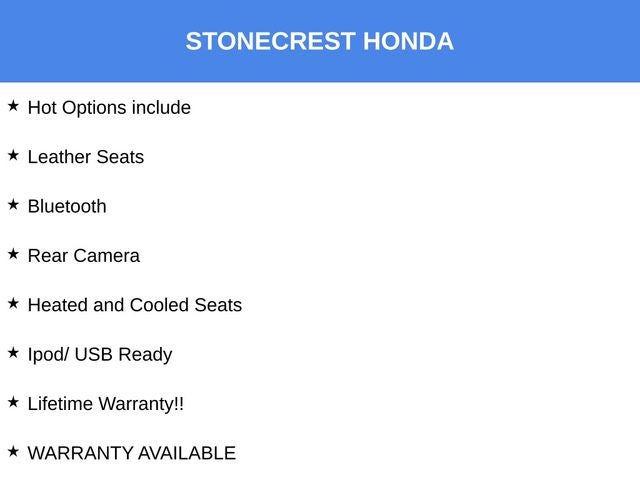Select the star beside Ipod/ USB Ready
This screenshot has height=480, width=640.
point(13,353)
